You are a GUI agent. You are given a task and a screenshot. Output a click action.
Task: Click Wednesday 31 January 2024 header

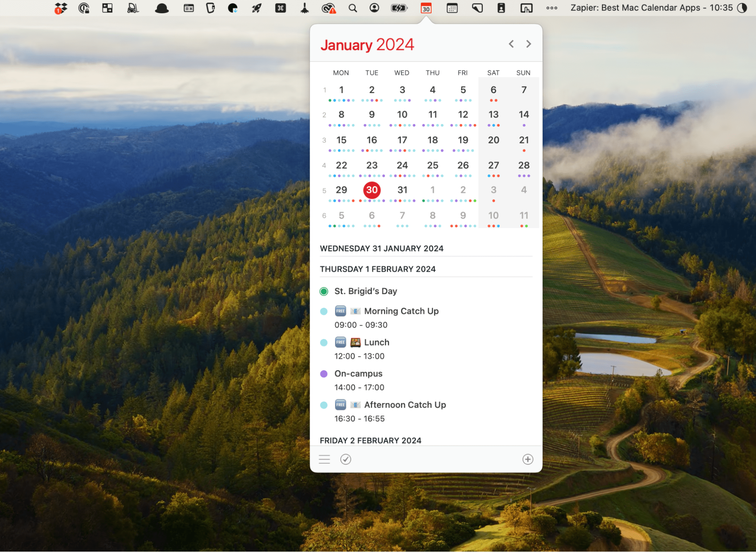[x=381, y=248]
